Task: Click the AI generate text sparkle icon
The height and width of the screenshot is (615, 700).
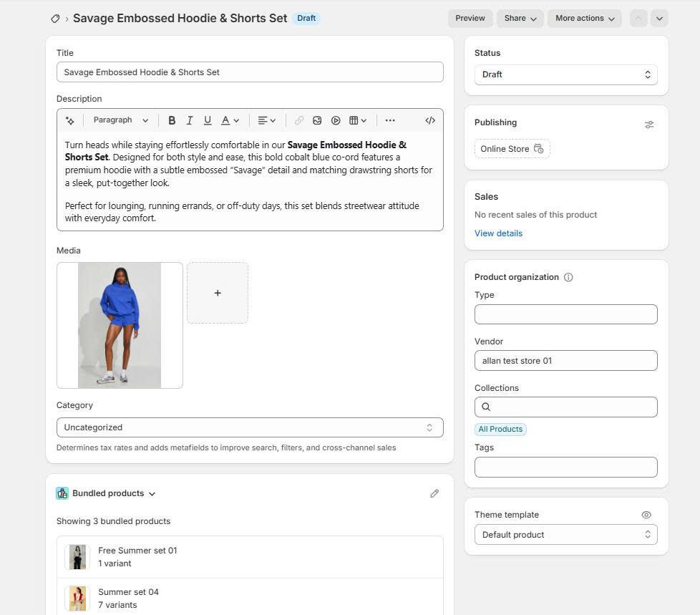Action: (69, 121)
